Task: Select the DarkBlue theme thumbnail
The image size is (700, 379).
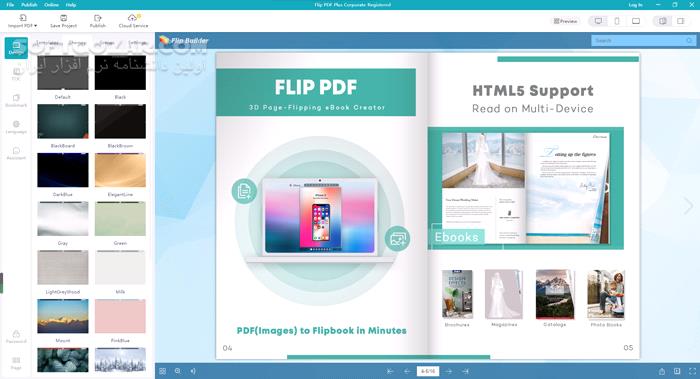Action: coord(62,170)
